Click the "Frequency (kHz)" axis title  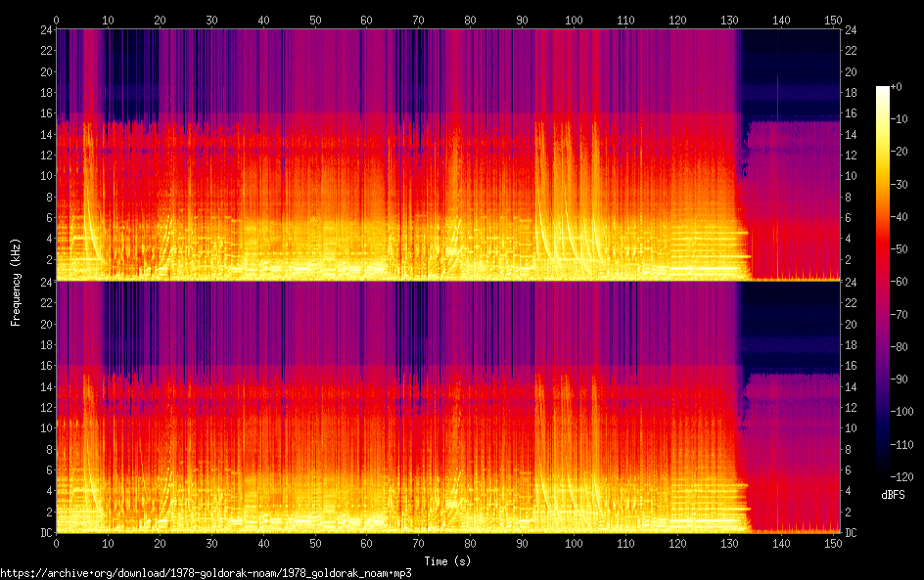(x=16, y=282)
